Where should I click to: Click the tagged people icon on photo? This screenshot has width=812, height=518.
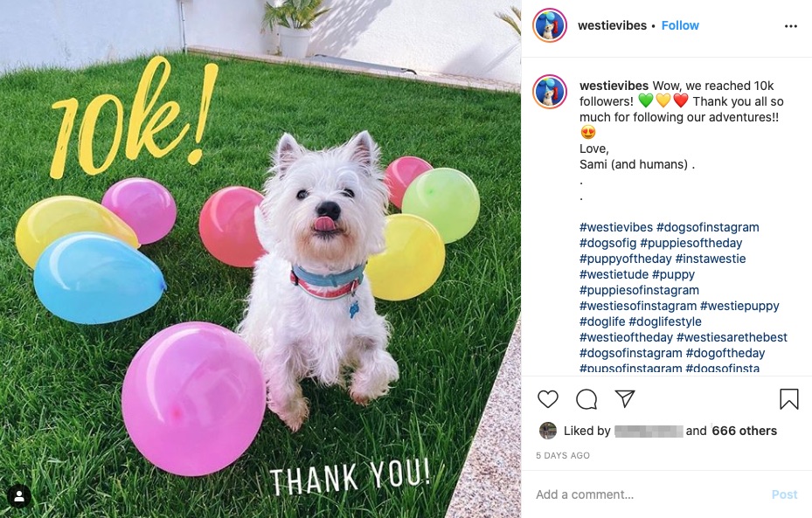(19, 496)
